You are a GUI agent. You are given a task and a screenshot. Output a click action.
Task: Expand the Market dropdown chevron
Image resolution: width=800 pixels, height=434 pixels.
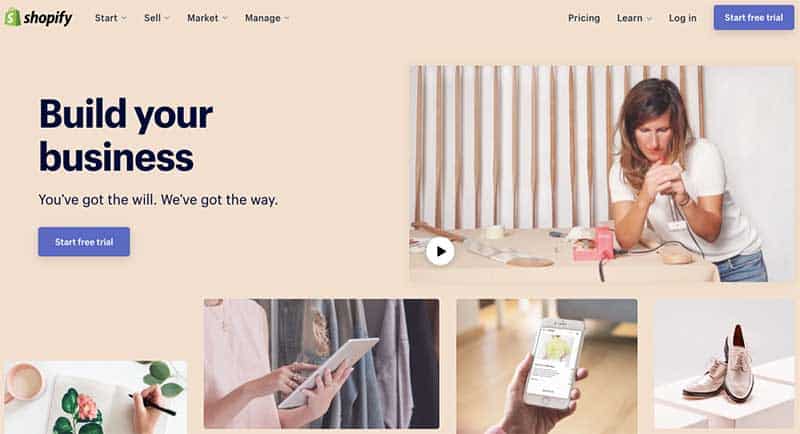tap(224, 18)
